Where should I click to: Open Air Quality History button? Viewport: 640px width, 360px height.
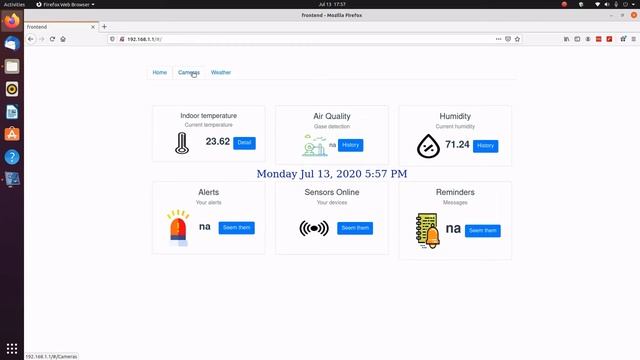(x=350, y=145)
